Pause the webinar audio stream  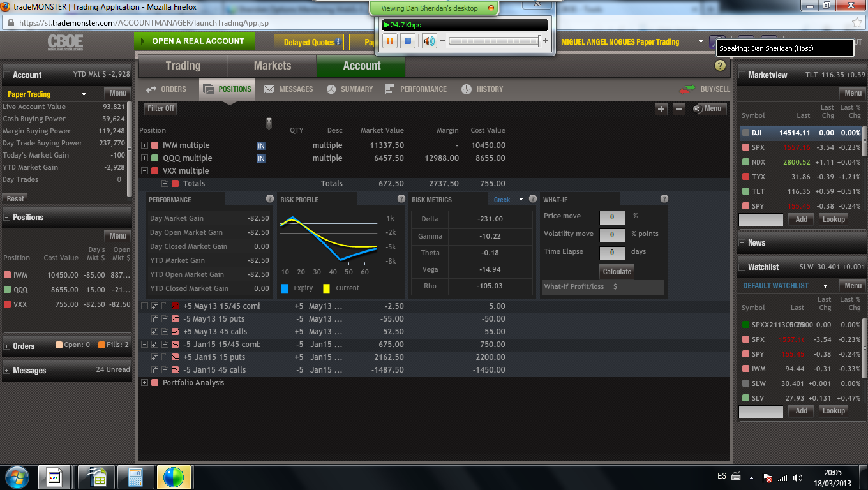pos(390,41)
